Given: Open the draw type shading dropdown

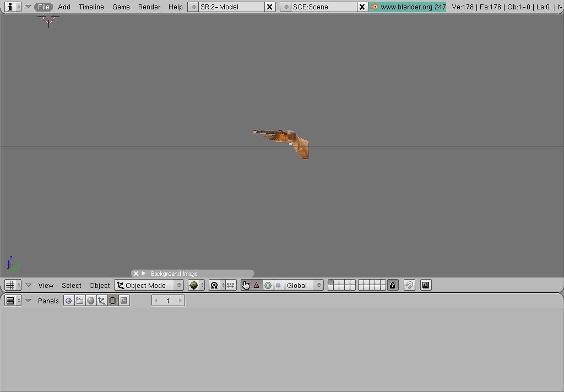Looking at the screenshot, I should pyautogui.click(x=196, y=285).
